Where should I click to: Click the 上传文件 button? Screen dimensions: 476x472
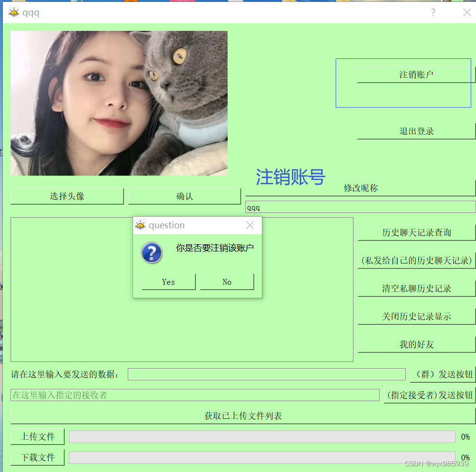coord(38,437)
